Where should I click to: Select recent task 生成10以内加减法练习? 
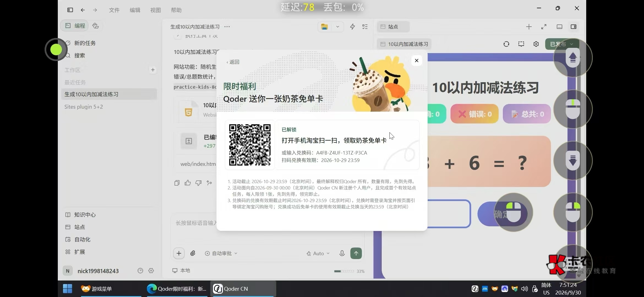[109, 94]
